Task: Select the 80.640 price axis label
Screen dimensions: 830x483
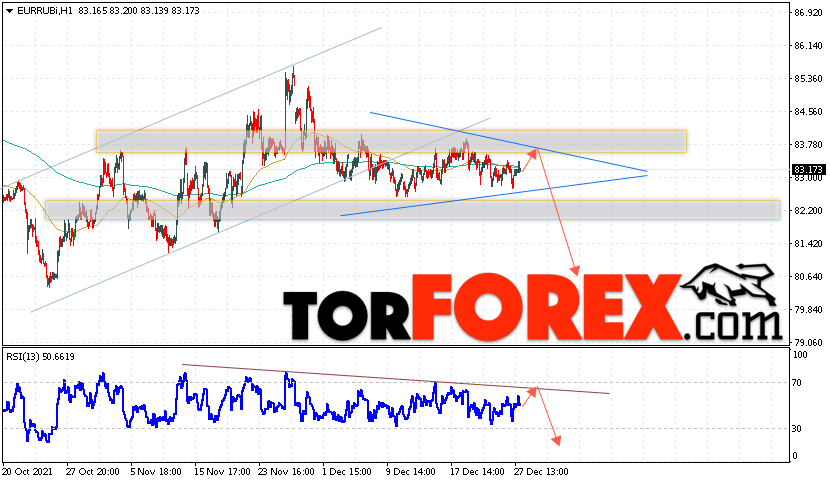Action: (808, 276)
